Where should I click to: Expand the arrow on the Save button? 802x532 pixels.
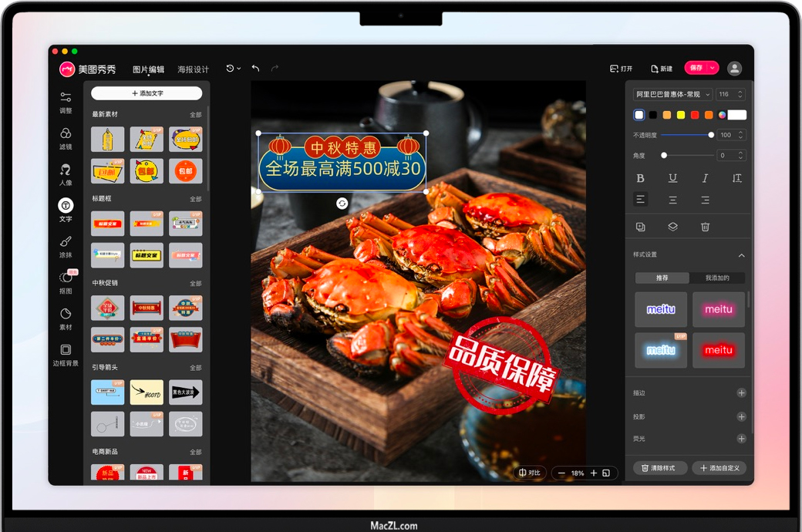click(713, 68)
